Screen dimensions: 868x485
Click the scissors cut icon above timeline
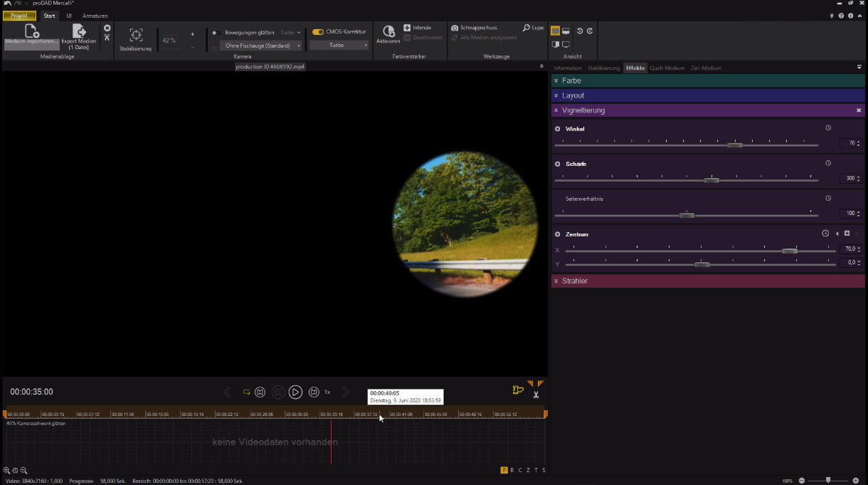pyautogui.click(x=536, y=395)
